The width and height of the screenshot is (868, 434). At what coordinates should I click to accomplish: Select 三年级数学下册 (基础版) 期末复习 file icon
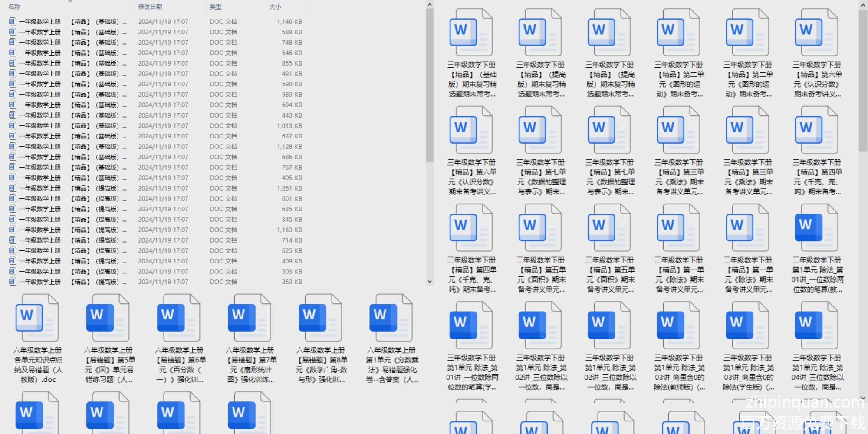[471, 33]
